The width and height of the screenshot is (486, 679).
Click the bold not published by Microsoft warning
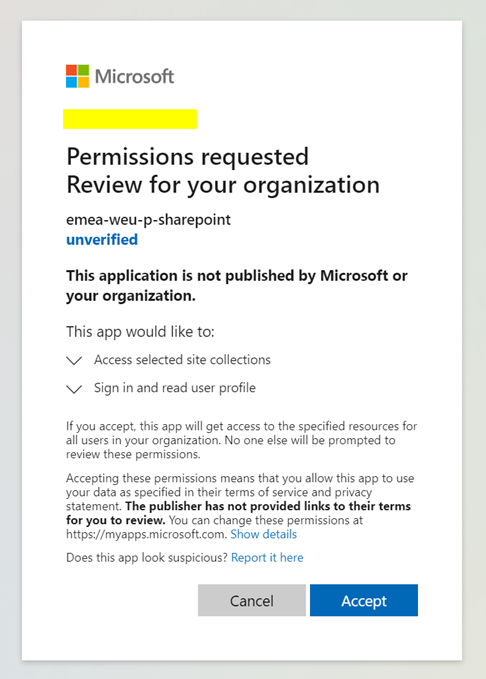coord(237,285)
